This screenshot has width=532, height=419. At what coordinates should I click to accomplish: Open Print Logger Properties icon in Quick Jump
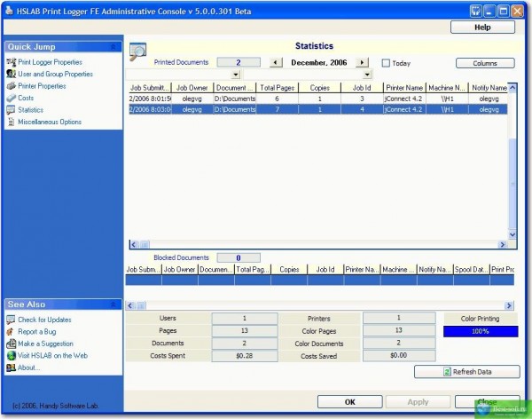[11, 62]
